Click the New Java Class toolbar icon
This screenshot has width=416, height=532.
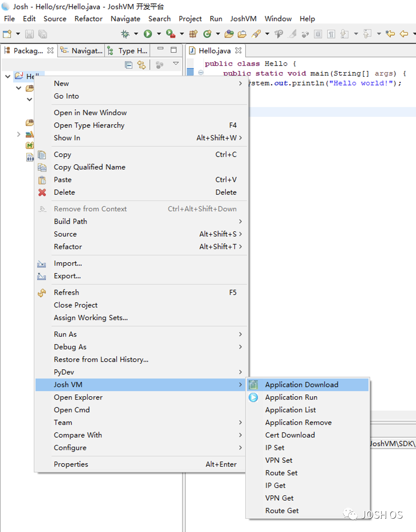(208, 34)
